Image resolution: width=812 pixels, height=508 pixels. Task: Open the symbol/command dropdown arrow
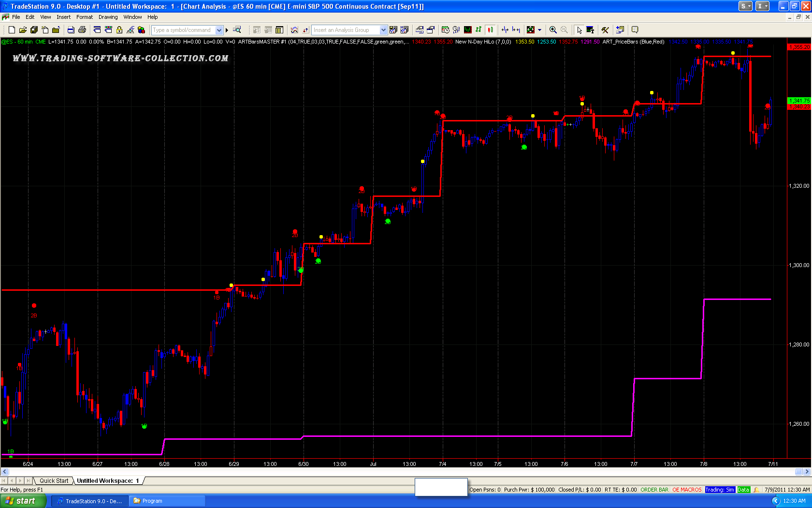(219, 30)
